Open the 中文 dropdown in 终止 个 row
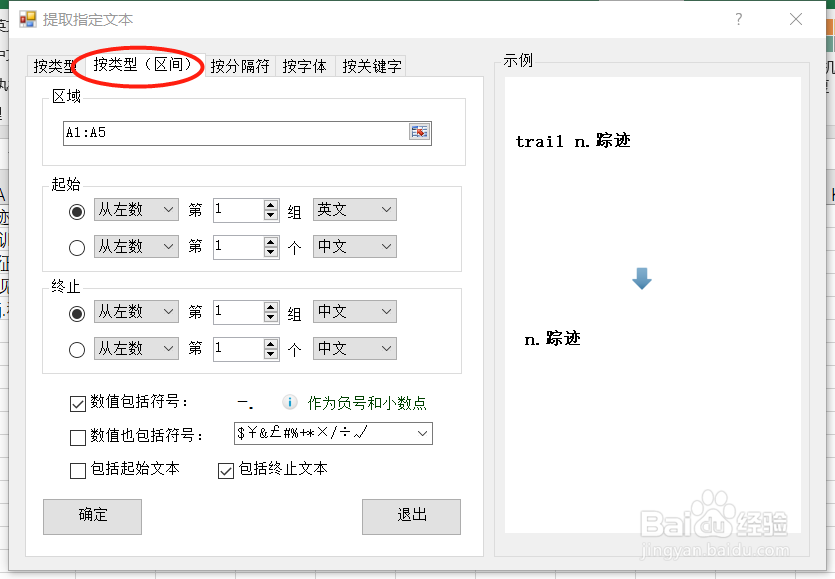The height and width of the screenshot is (579, 835). click(355, 348)
